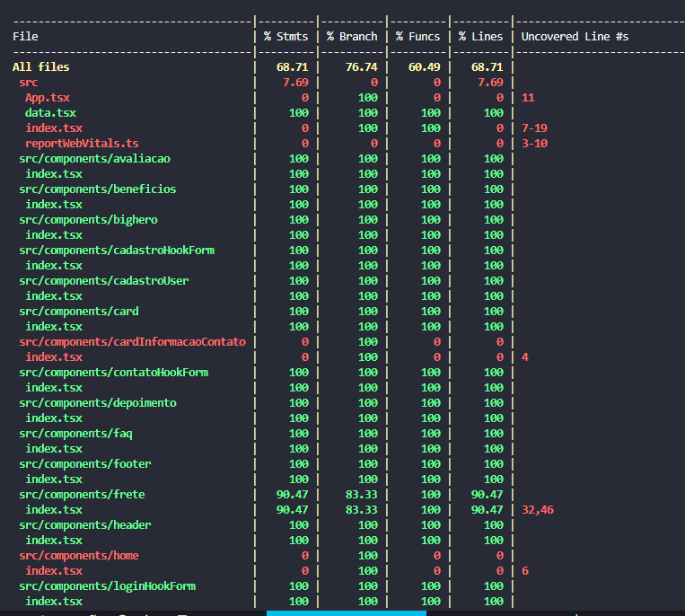Viewport: 685px width, 616px height.
Task: Click the src/components/cadastroUser folder row
Action: [104, 281]
